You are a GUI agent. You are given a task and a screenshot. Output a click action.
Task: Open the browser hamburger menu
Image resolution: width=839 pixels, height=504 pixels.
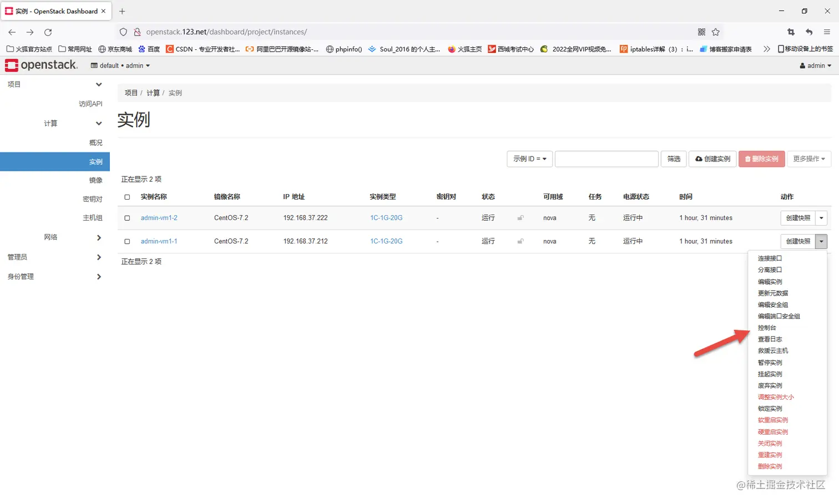coord(827,32)
